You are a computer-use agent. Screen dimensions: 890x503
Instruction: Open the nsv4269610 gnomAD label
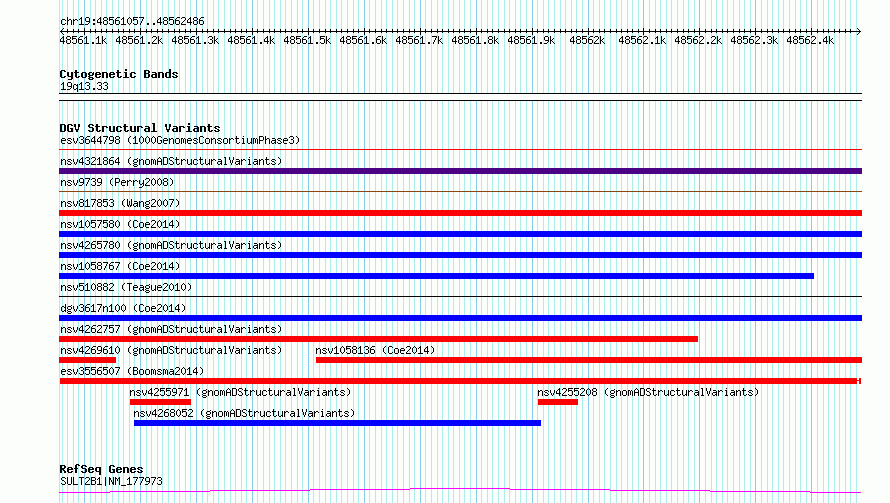coord(171,350)
